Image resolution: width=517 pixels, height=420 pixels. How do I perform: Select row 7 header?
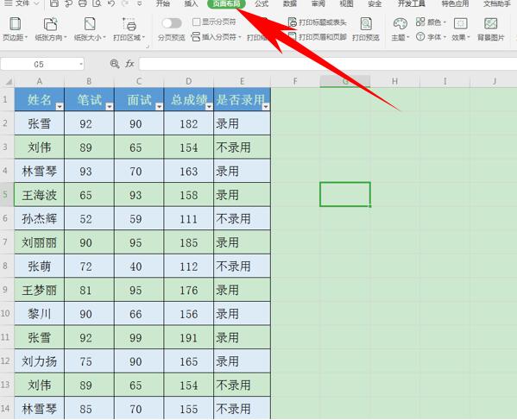(6, 242)
